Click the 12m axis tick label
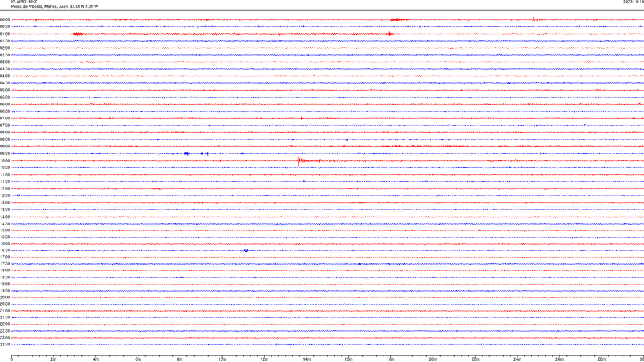Viewport: 644px width, 362px height. point(264,359)
